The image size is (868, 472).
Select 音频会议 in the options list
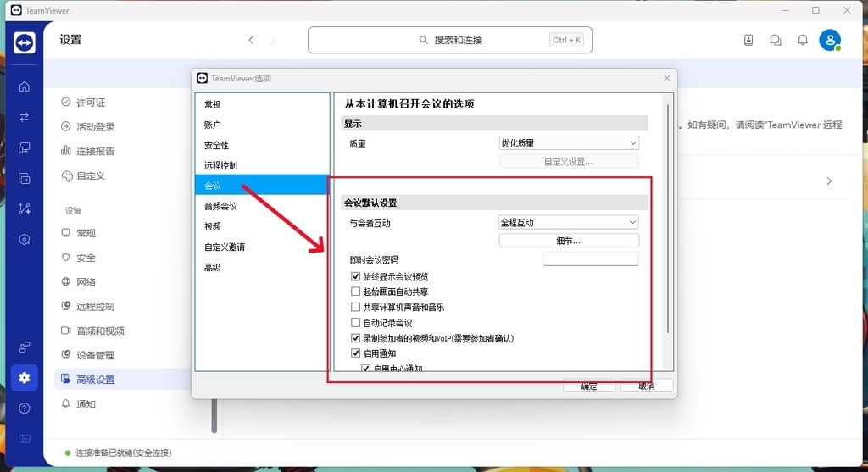262,206
